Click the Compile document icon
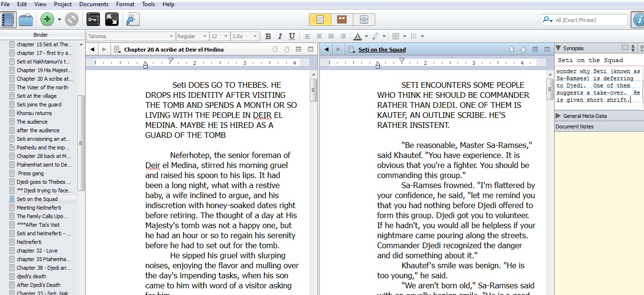The width and height of the screenshot is (644, 295). pyautogui.click(x=132, y=20)
